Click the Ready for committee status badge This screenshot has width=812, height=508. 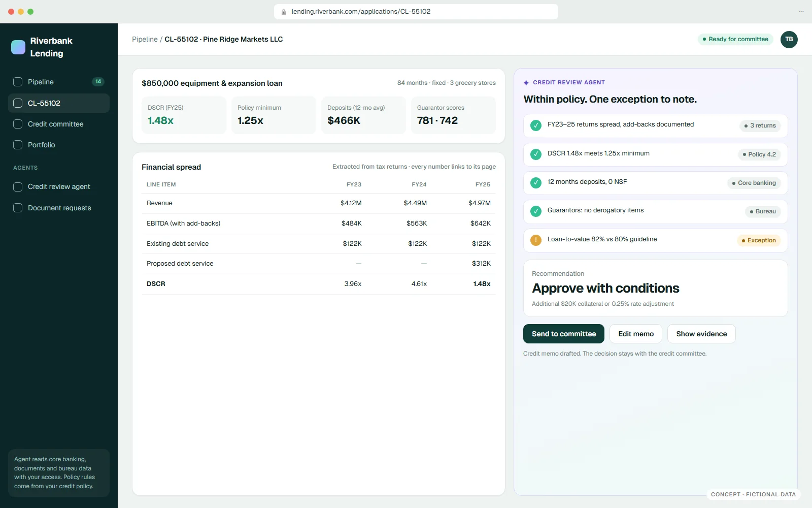(735, 39)
